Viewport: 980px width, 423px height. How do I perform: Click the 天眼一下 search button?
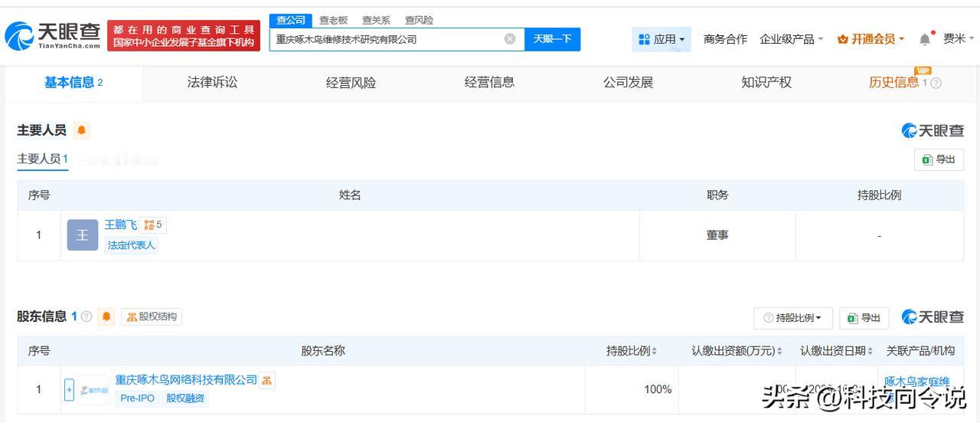point(552,39)
